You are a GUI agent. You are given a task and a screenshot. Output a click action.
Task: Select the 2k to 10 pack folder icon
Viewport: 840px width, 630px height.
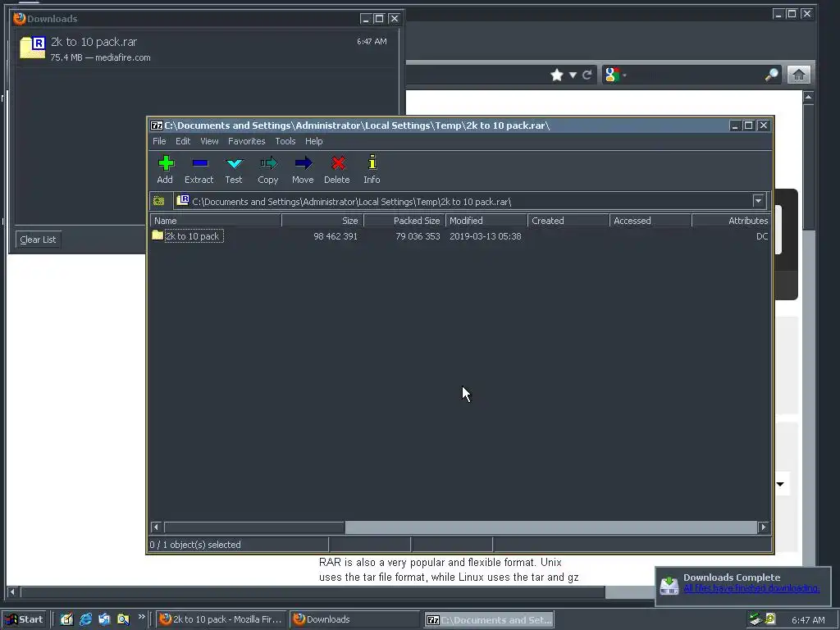(x=157, y=235)
